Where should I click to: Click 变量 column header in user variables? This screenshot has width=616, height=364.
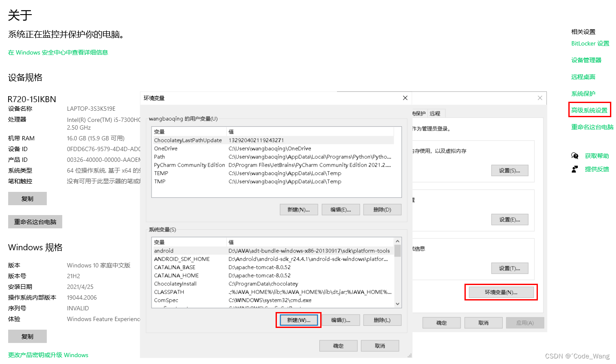189,132
